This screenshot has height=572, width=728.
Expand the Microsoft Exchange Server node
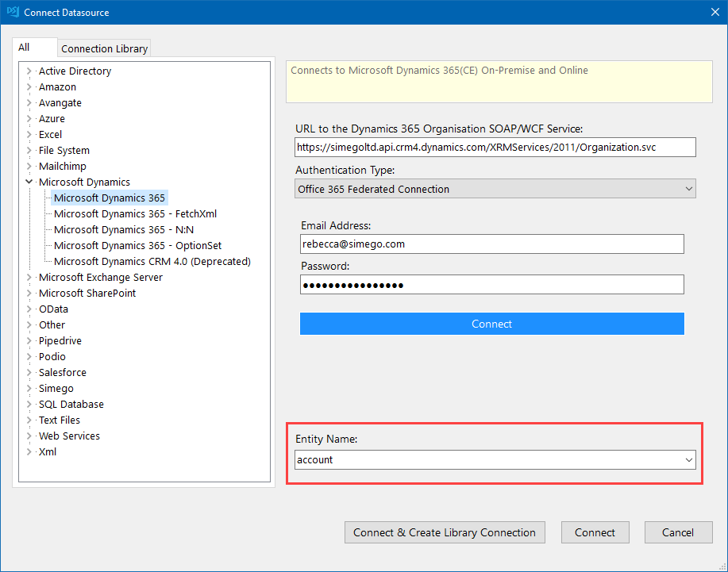pos(29,277)
